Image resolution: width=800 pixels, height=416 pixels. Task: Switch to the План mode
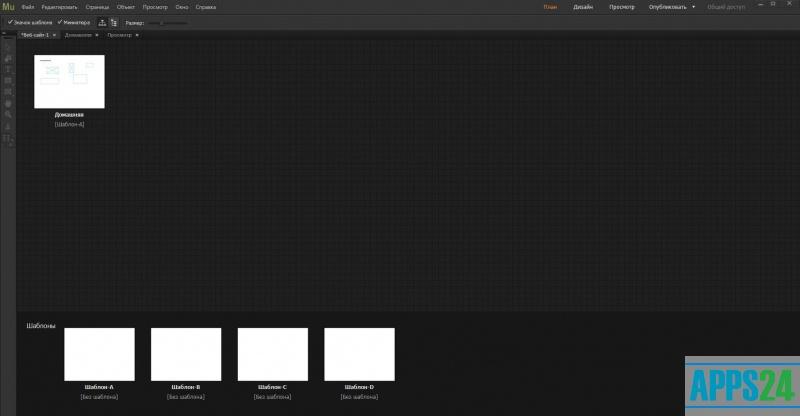tap(550, 7)
